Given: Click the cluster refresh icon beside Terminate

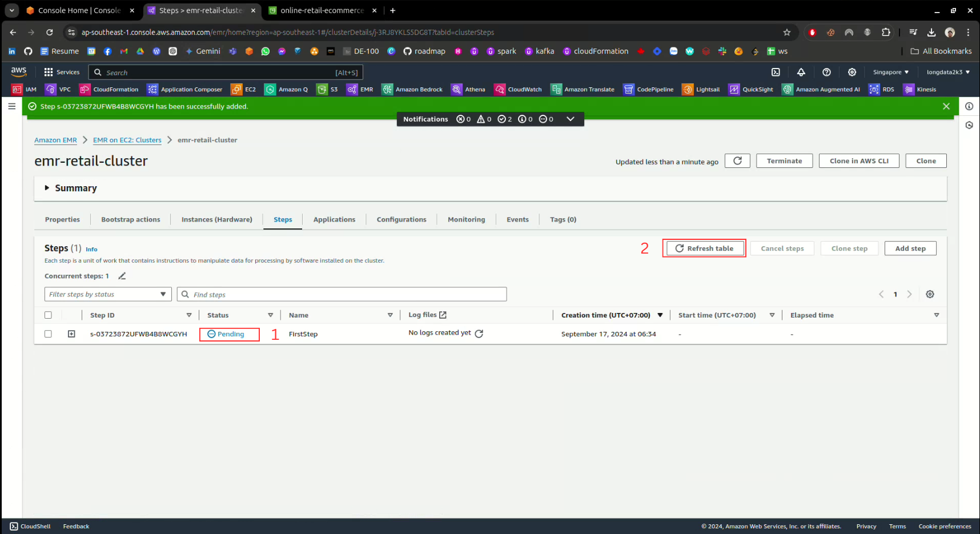Looking at the screenshot, I should (x=737, y=161).
